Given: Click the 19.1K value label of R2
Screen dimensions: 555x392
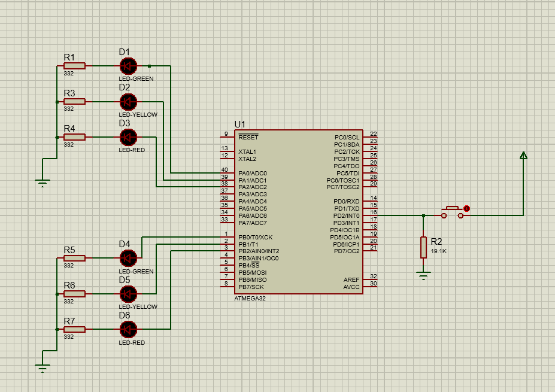Looking at the screenshot, I should [438, 252].
